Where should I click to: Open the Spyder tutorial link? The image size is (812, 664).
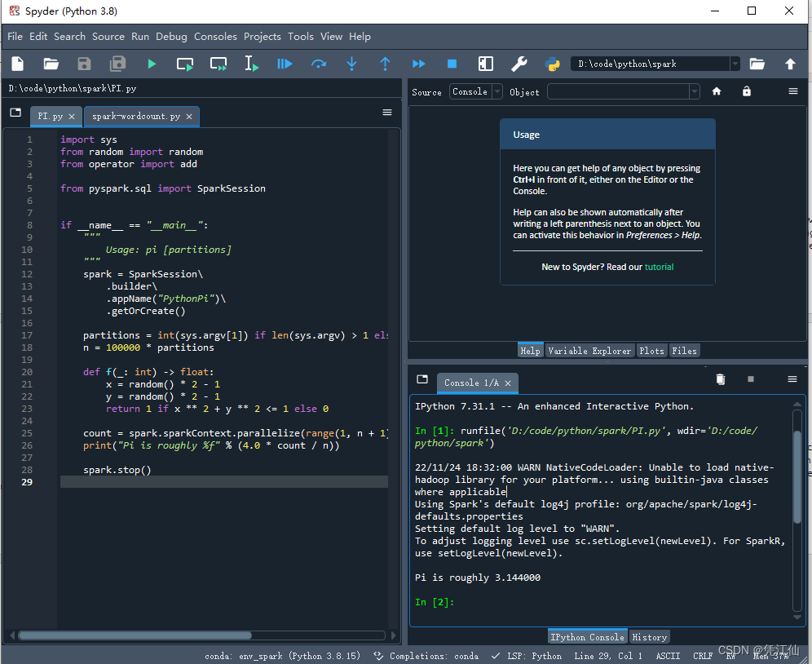[659, 267]
